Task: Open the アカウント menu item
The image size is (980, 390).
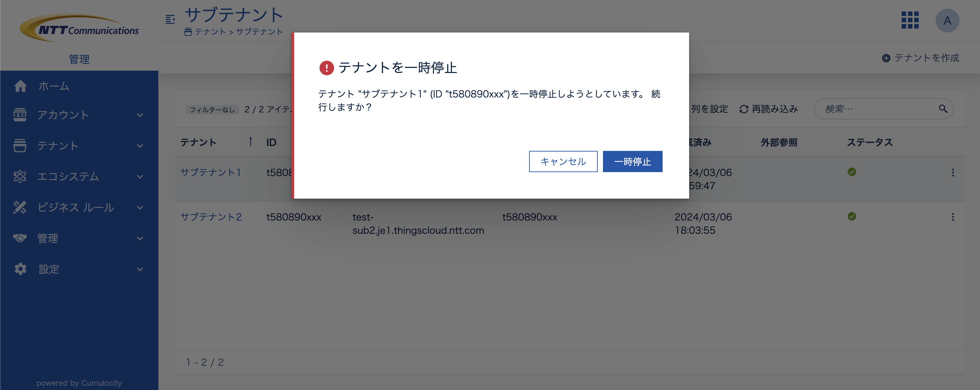Action: coord(79,115)
